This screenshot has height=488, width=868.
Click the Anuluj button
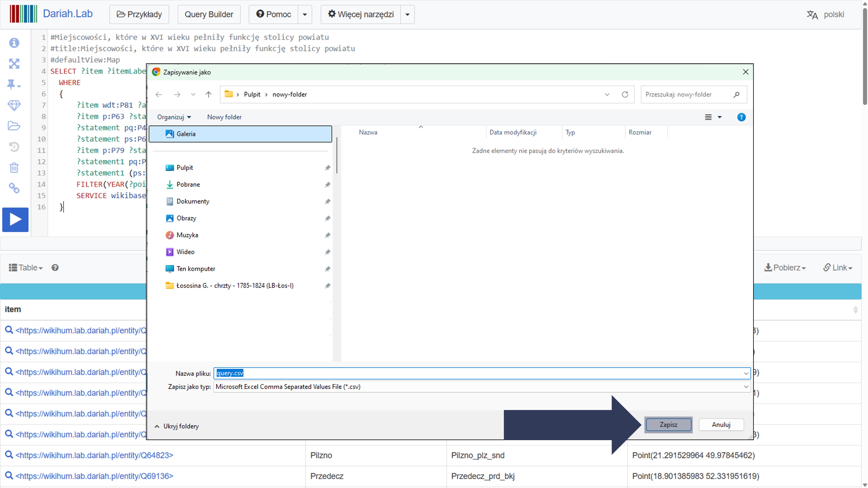click(x=721, y=424)
